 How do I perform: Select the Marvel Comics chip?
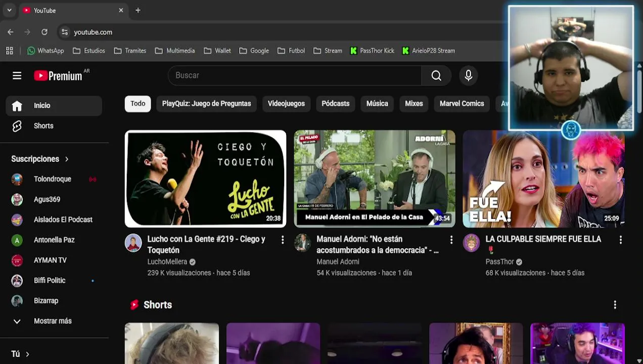pos(462,104)
